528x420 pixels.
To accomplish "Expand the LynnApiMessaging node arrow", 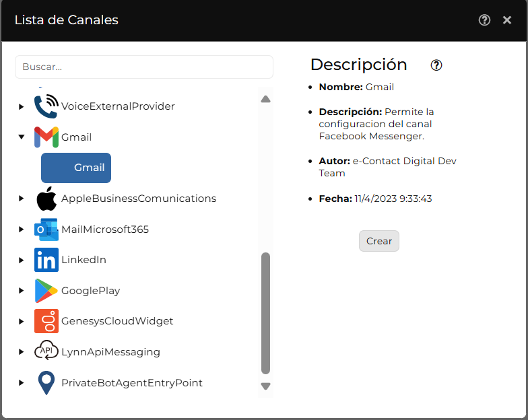I will coord(22,352).
